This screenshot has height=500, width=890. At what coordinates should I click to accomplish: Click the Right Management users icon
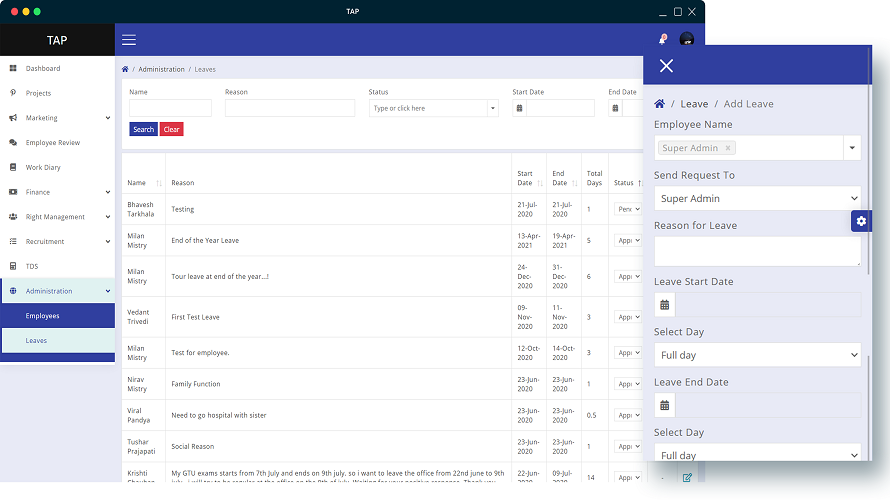13,217
